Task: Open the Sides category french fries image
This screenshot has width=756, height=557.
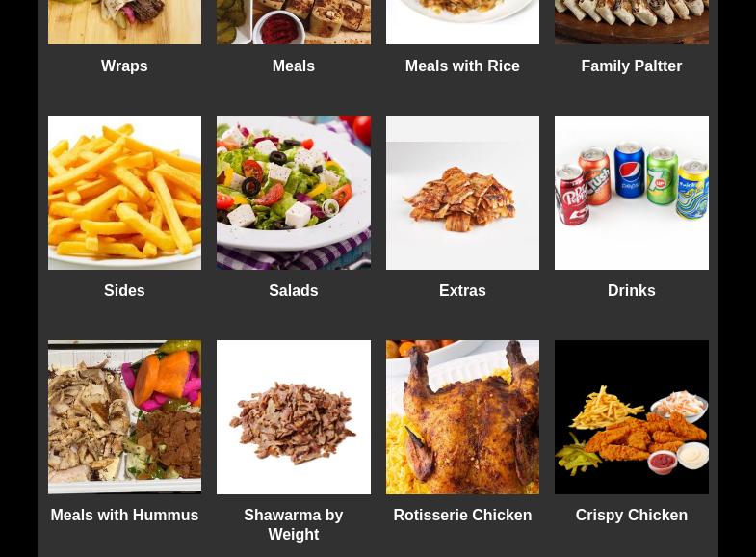Action: pyautogui.click(x=124, y=193)
